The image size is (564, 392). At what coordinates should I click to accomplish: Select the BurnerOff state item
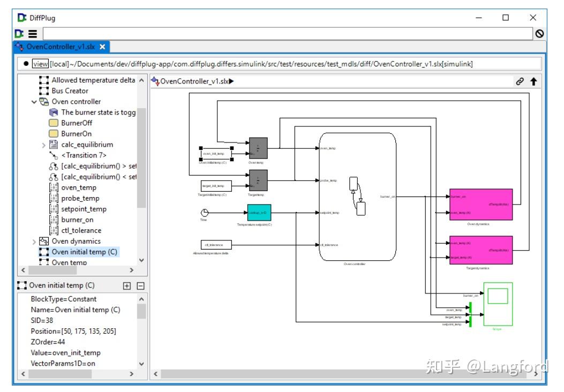coord(77,123)
